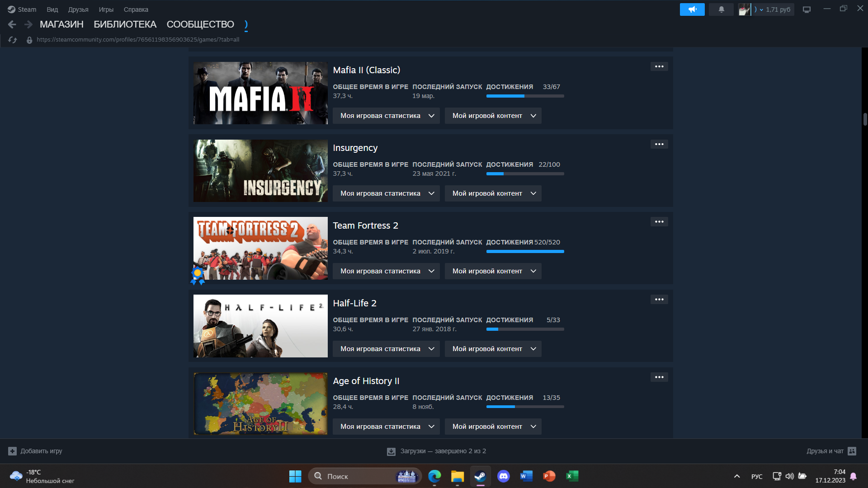
Task: Expand my game content for Team Fortress 2
Action: click(x=493, y=271)
